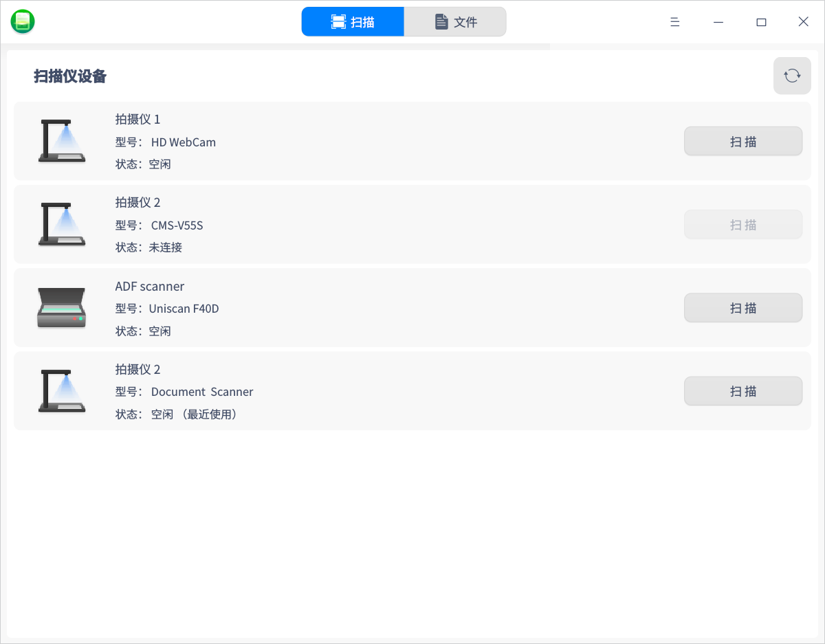Switch to the 文件 tab
This screenshot has width=825, height=644.
click(x=455, y=22)
